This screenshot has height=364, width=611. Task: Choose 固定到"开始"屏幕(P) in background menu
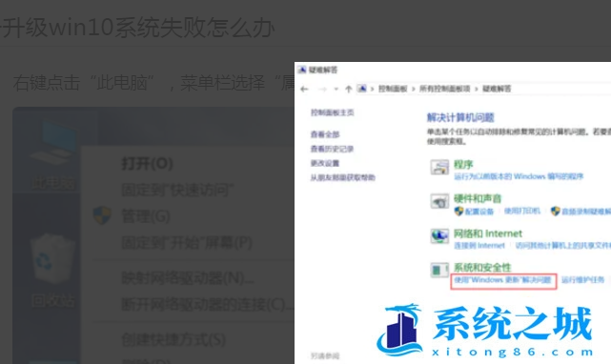point(187,243)
